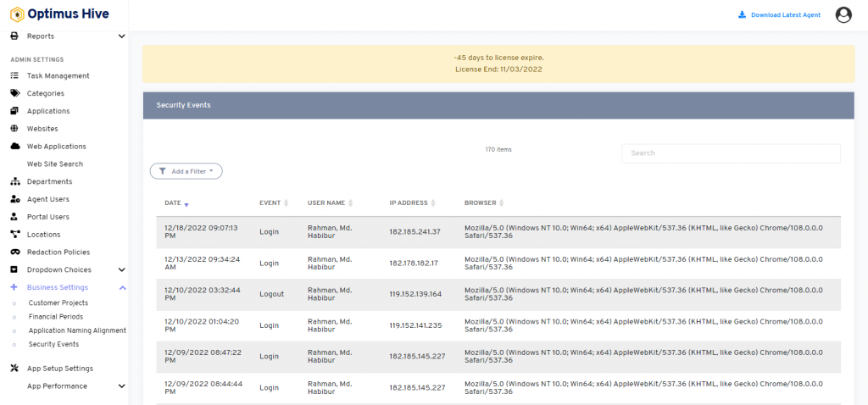
Task: Click the download arrow icon in header
Action: point(743,15)
